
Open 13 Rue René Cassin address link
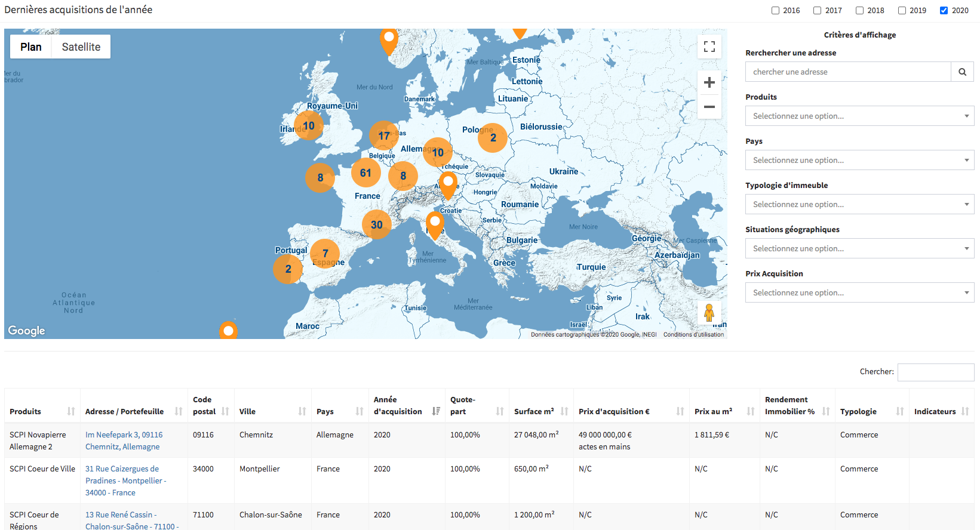click(132, 520)
